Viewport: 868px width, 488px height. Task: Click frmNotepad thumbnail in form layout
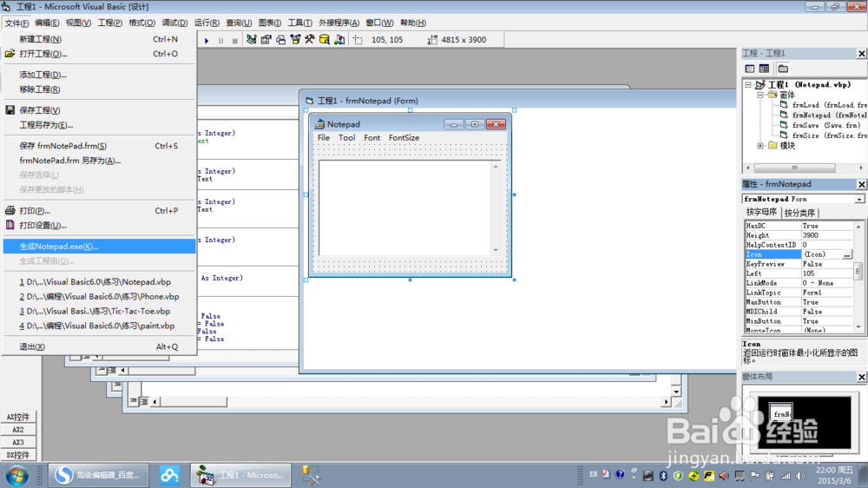tap(781, 412)
